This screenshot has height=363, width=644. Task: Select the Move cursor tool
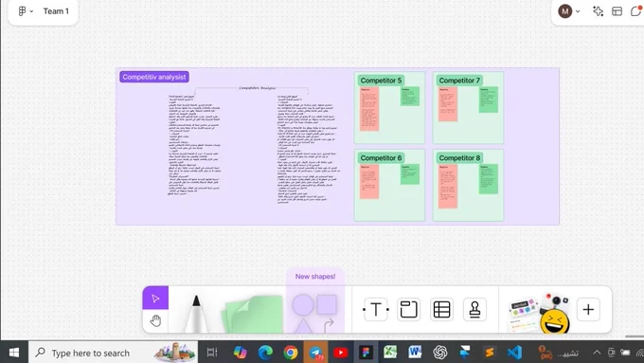155,298
